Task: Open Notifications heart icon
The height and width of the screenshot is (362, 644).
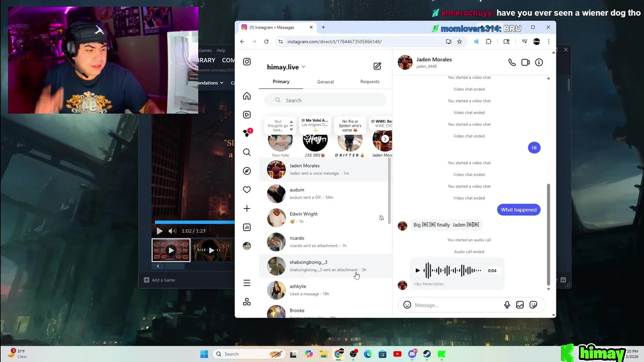Action: [x=247, y=190]
